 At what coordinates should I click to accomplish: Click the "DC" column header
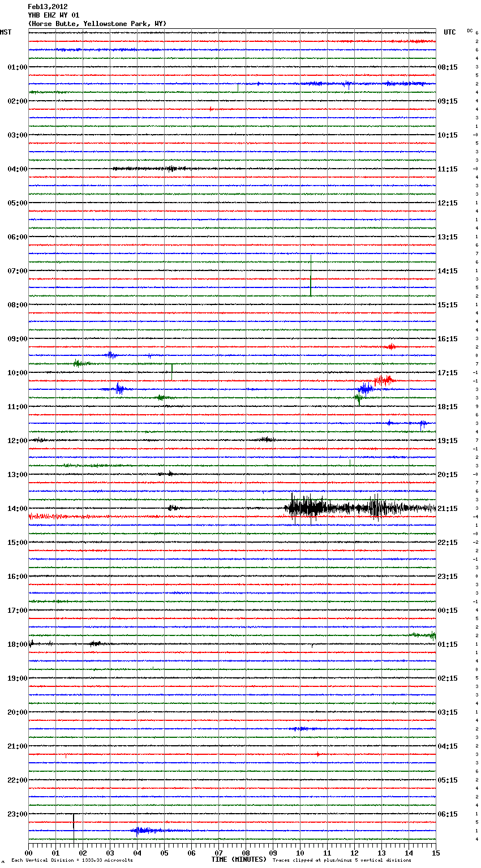click(470, 31)
